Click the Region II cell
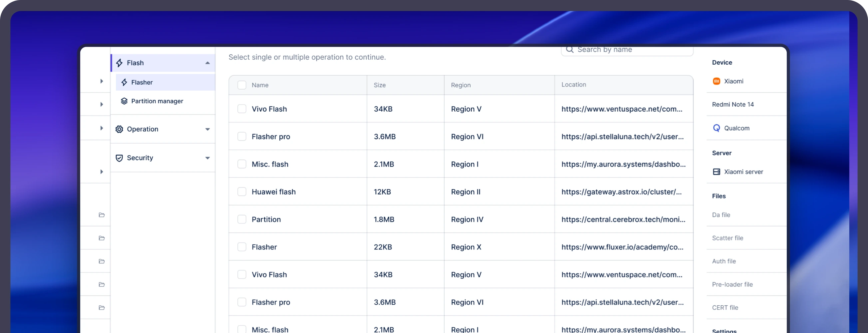The image size is (868, 333). [x=466, y=192]
